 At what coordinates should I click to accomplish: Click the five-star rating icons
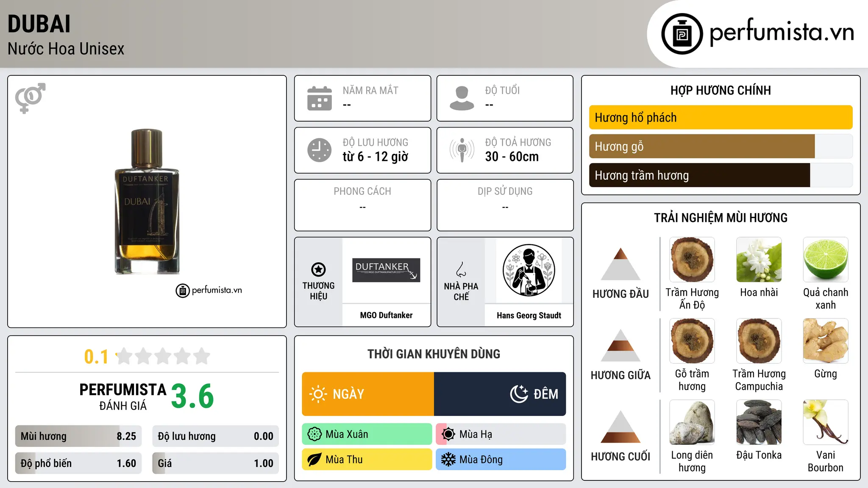coord(163,356)
